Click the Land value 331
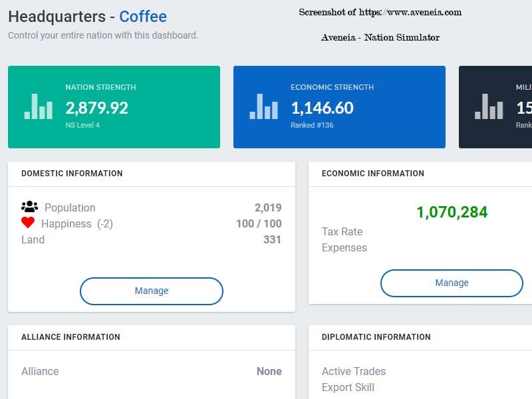532x399 pixels. [x=272, y=239]
